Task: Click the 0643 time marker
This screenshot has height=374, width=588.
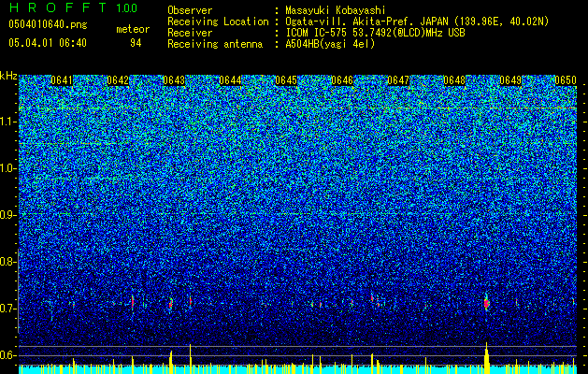Action: click(x=174, y=80)
